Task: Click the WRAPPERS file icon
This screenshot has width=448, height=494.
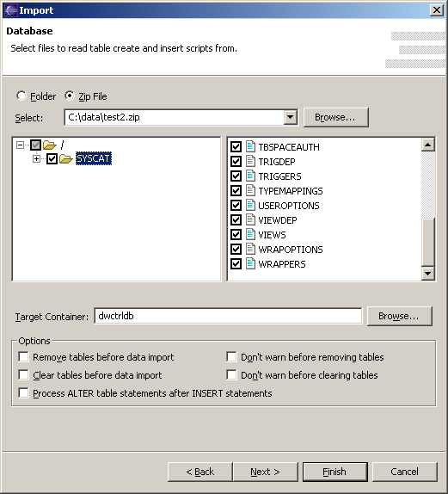Action: click(x=250, y=263)
